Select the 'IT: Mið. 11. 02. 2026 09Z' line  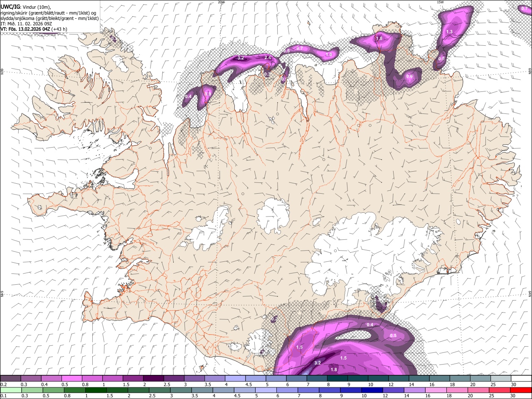click(26, 24)
